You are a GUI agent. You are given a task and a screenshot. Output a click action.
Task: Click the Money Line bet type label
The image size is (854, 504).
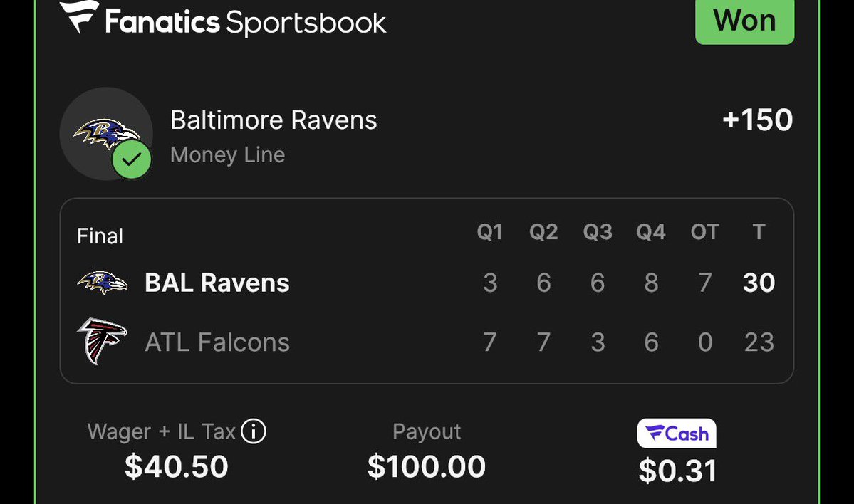coord(228,156)
